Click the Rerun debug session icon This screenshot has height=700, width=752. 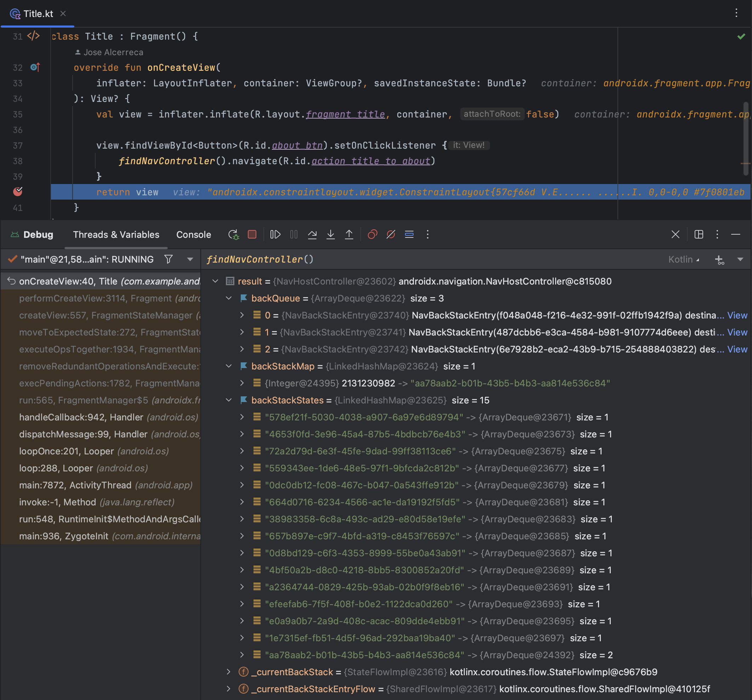point(233,235)
